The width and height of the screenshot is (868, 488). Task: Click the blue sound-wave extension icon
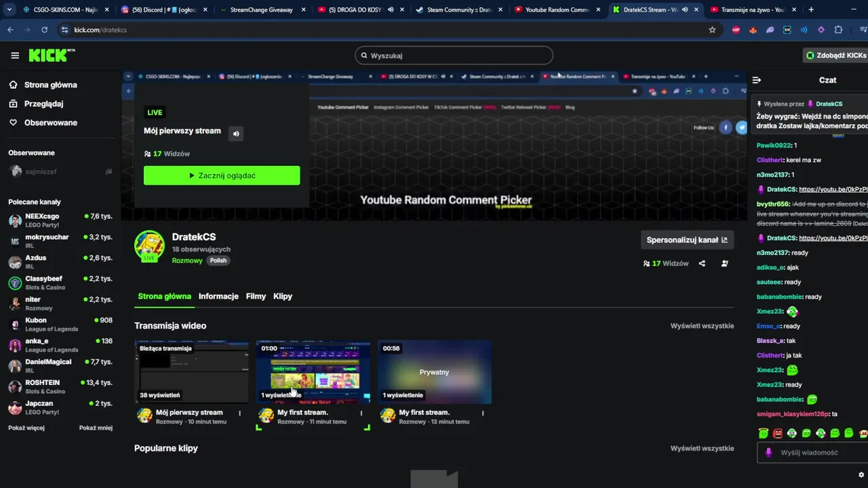click(x=804, y=30)
